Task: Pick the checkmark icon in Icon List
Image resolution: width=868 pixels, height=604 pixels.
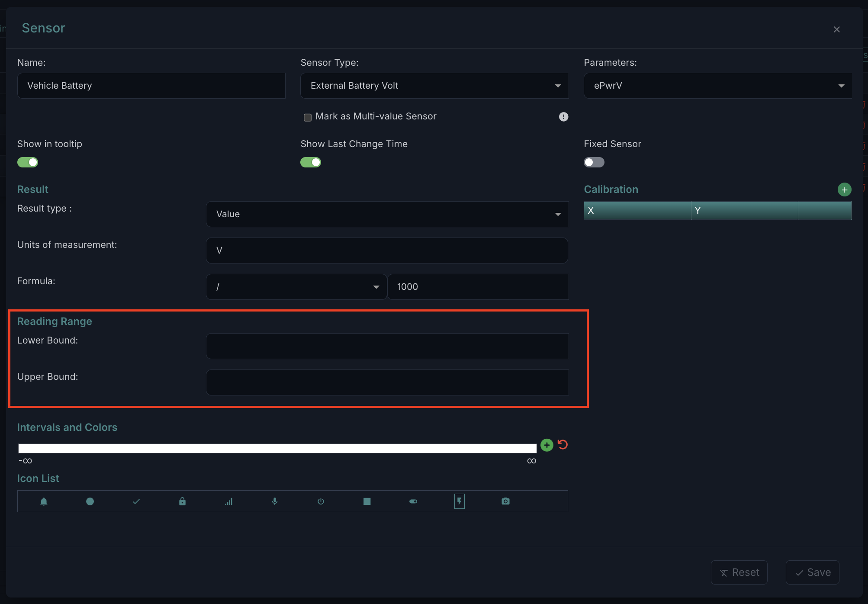Action: 136,501
